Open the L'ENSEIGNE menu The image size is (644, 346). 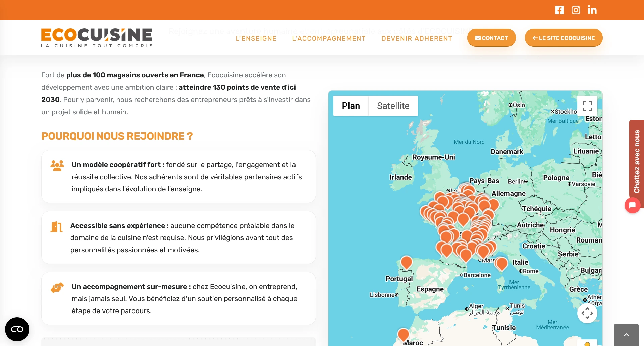pyautogui.click(x=256, y=38)
